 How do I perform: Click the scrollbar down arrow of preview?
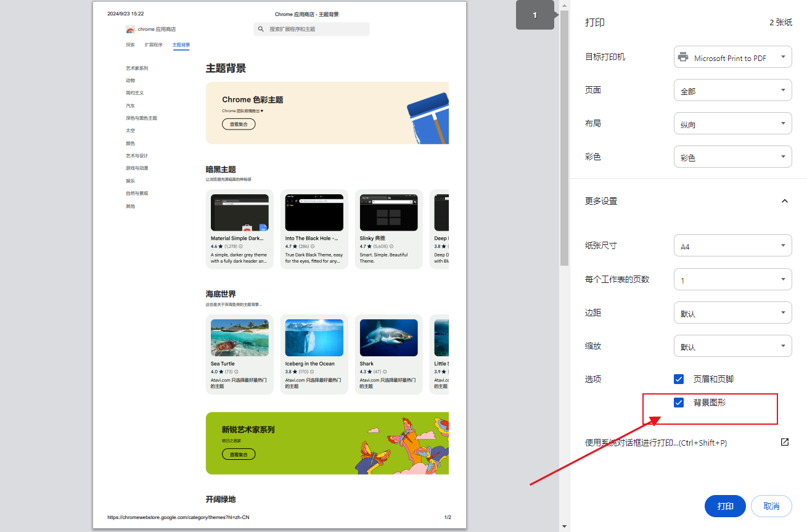(x=564, y=526)
